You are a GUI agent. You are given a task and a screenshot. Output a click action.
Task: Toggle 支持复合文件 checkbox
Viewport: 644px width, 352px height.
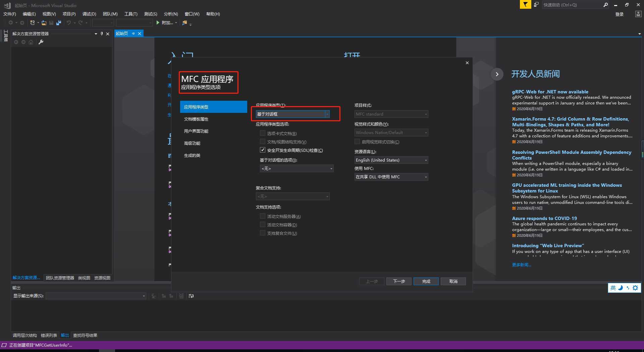click(x=263, y=233)
